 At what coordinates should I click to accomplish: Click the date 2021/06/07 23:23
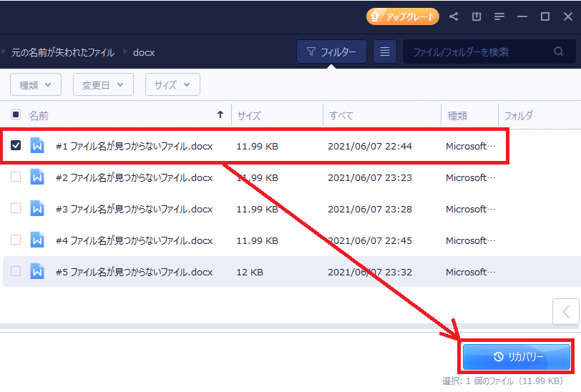coord(370,178)
